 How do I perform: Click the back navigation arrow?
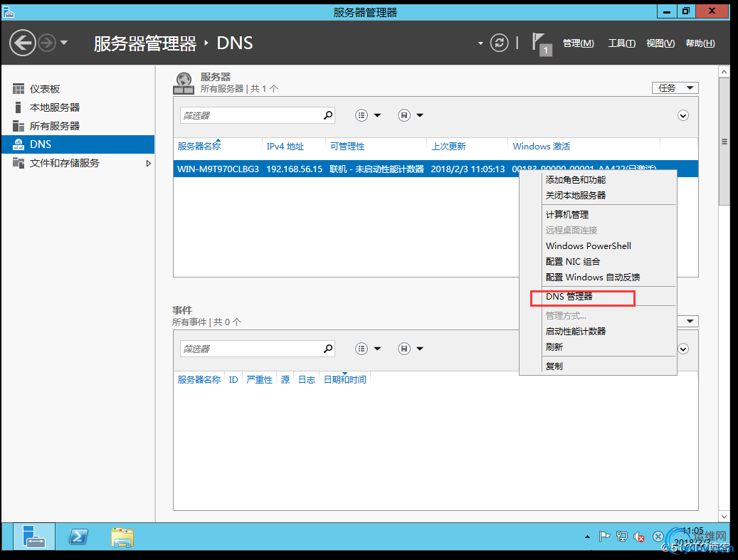23,43
